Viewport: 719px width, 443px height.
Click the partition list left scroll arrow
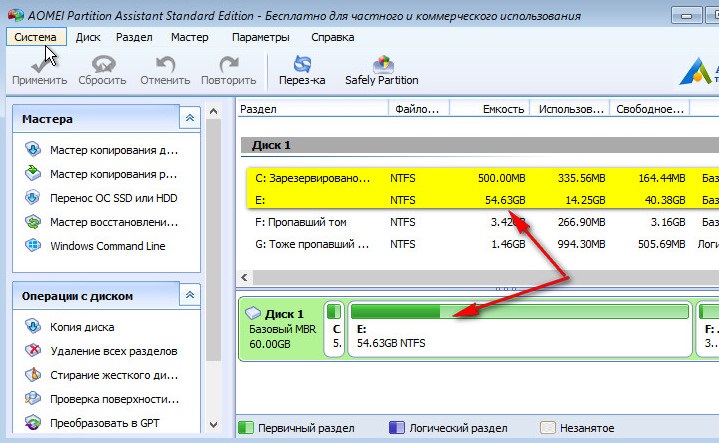(x=244, y=277)
